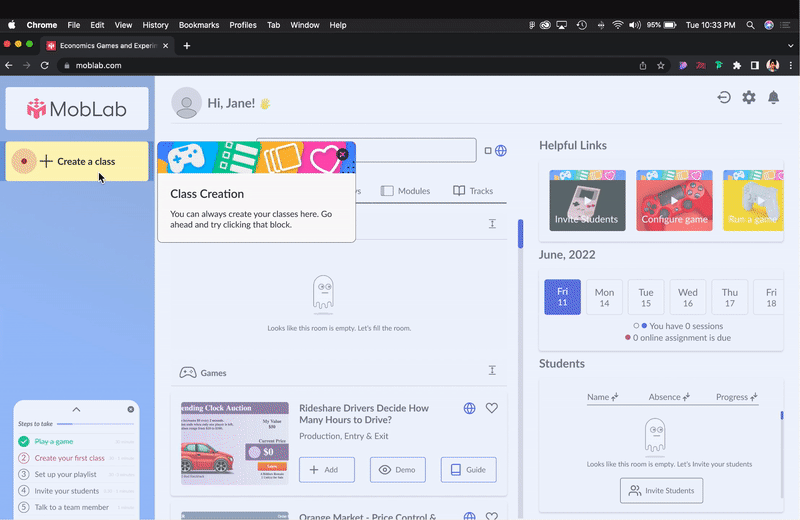Screen dimensions: 800x520
Task: Open the Chrome extensions puzzle icon
Action: pos(737,65)
